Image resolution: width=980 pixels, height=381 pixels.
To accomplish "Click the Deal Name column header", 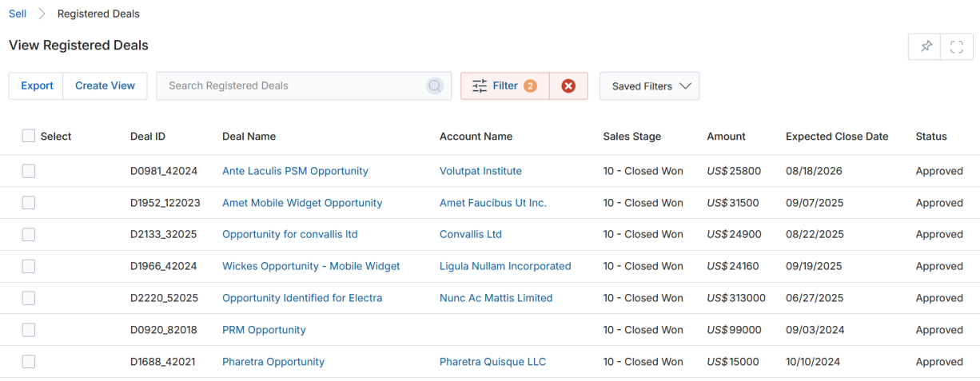I will (x=249, y=137).
